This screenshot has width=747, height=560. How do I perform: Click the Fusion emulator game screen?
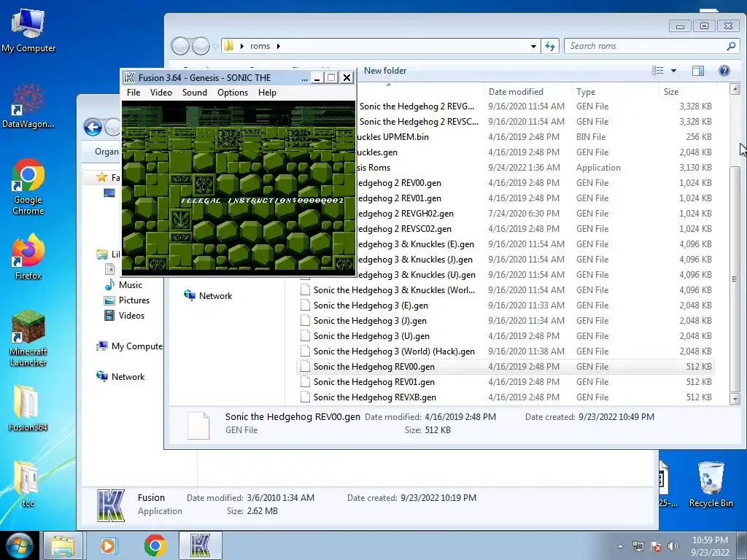239,187
